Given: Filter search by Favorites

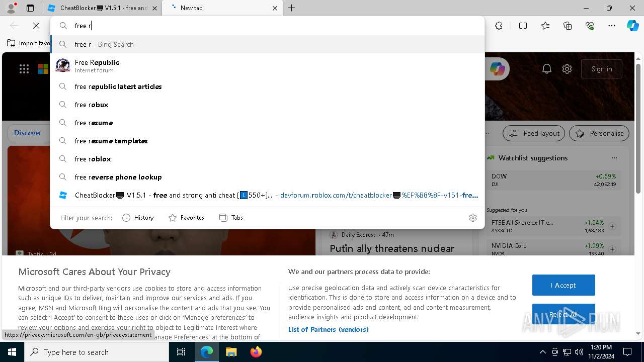Looking at the screenshot, I should click(x=186, y=218).
